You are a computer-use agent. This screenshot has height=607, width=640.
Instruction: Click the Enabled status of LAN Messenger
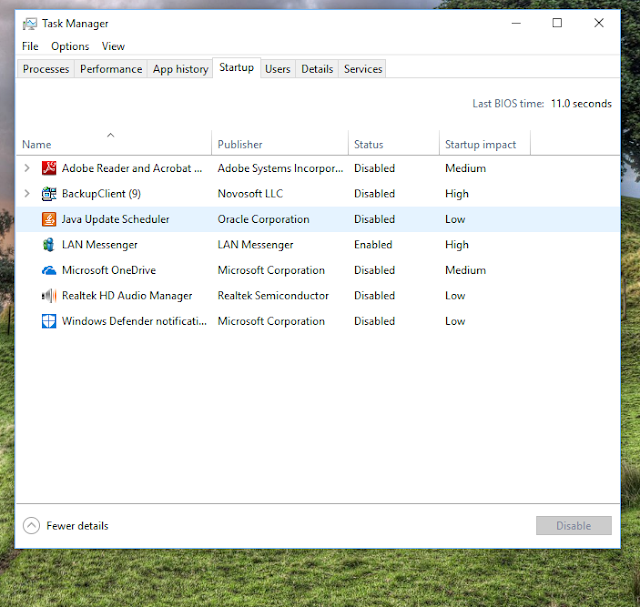coord(373,245)
